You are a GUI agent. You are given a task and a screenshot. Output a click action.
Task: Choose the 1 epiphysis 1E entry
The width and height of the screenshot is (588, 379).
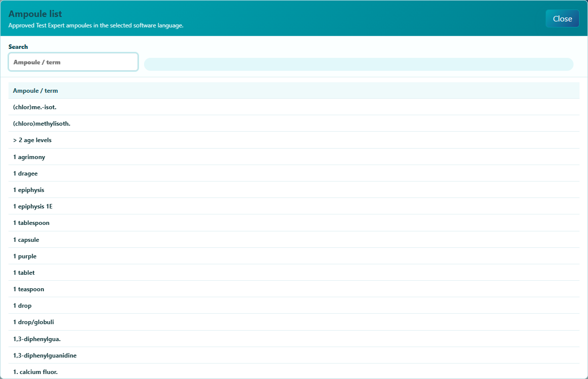[x=294, y=206]
